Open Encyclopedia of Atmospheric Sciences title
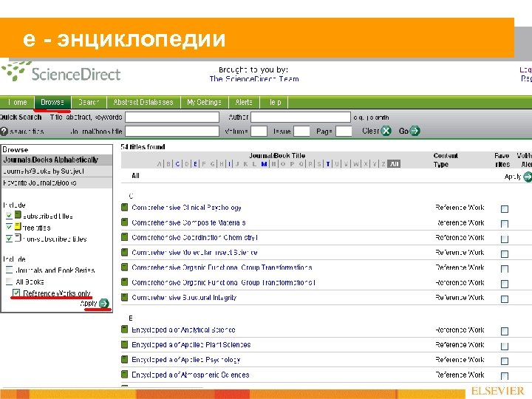 (x=191, y=375)
